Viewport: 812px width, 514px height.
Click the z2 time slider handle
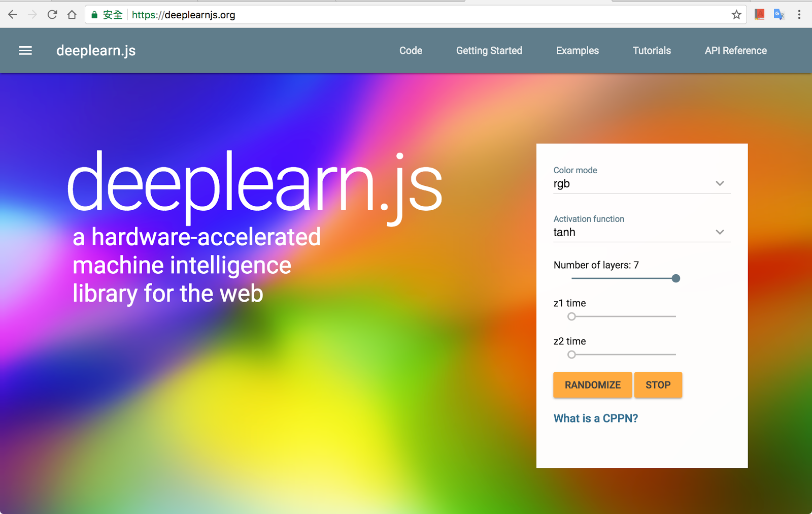[x=571, y=355]
